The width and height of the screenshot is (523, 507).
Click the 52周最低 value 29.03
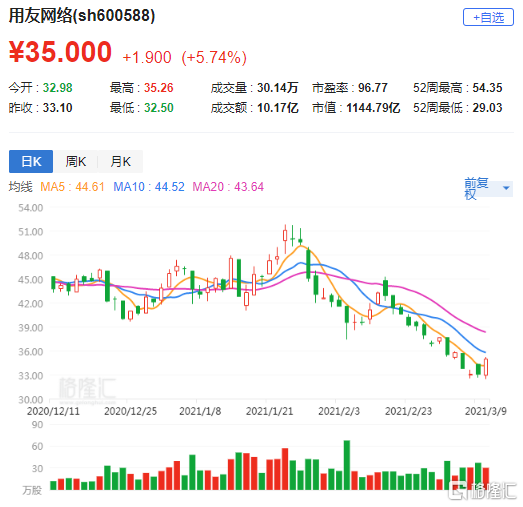coord(487,108)
